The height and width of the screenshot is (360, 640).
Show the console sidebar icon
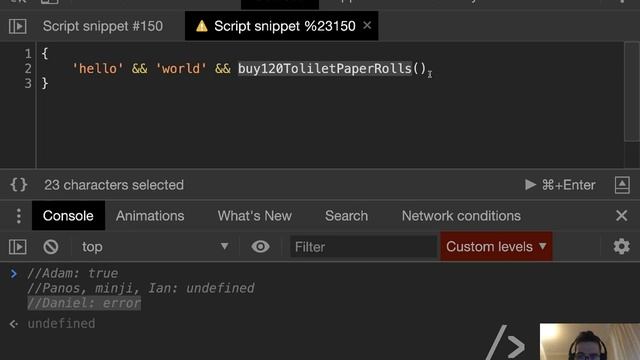18,247
